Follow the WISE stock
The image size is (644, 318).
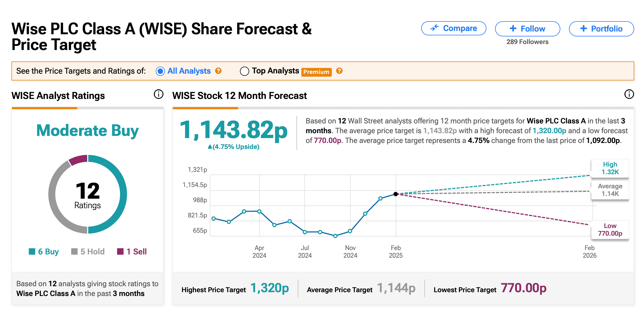527,29
